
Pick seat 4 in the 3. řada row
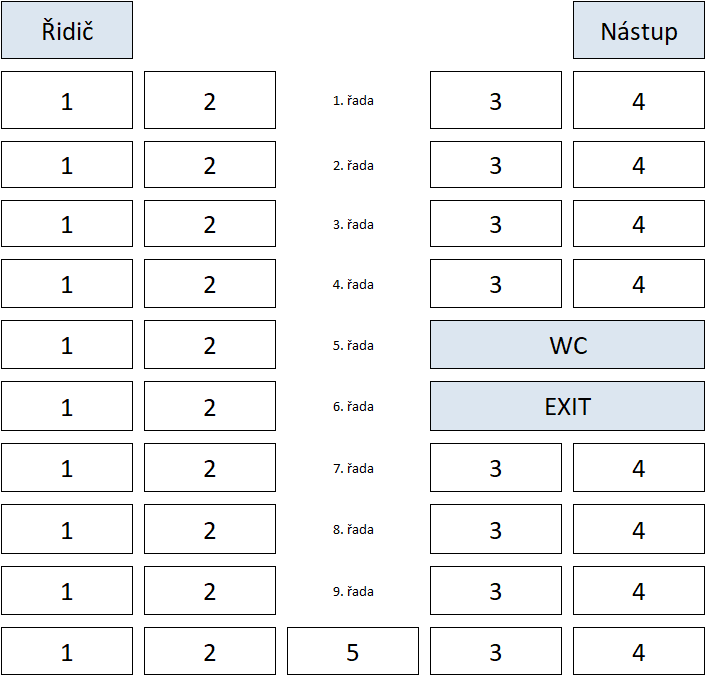(638, 224)
